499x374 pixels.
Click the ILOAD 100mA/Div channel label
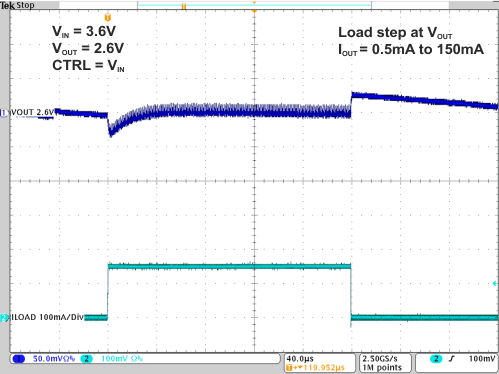coord(47,317)
